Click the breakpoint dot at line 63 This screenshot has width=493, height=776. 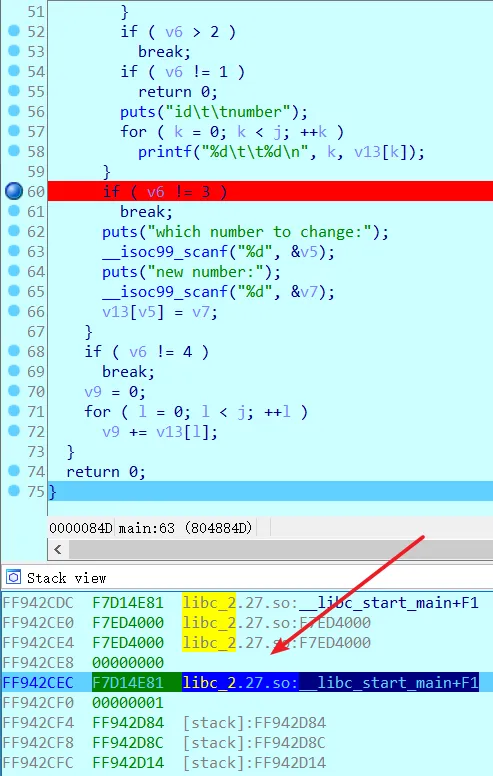[x=14, y=251]
